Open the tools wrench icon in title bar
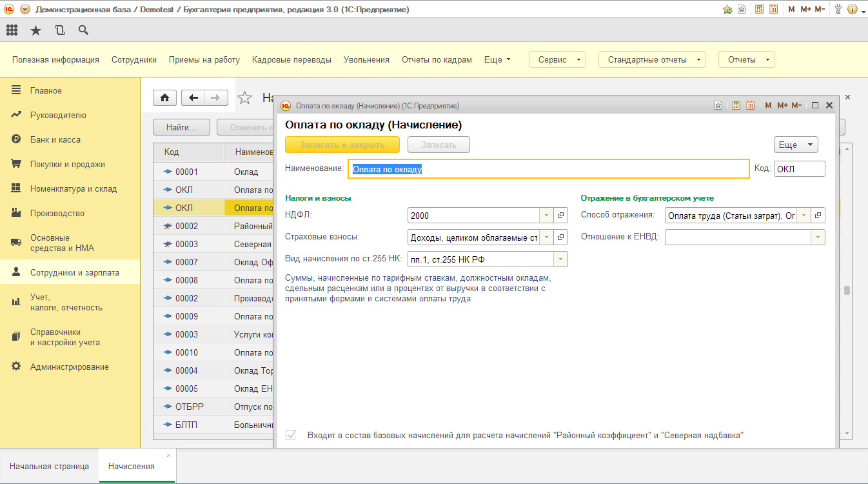 [838, 9]
